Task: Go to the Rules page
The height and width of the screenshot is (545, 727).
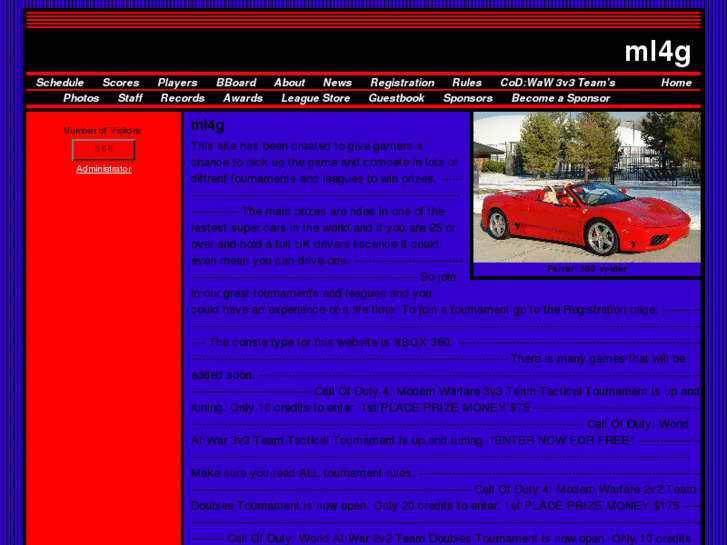Action: pyautogui.click(x=467, y=83)
